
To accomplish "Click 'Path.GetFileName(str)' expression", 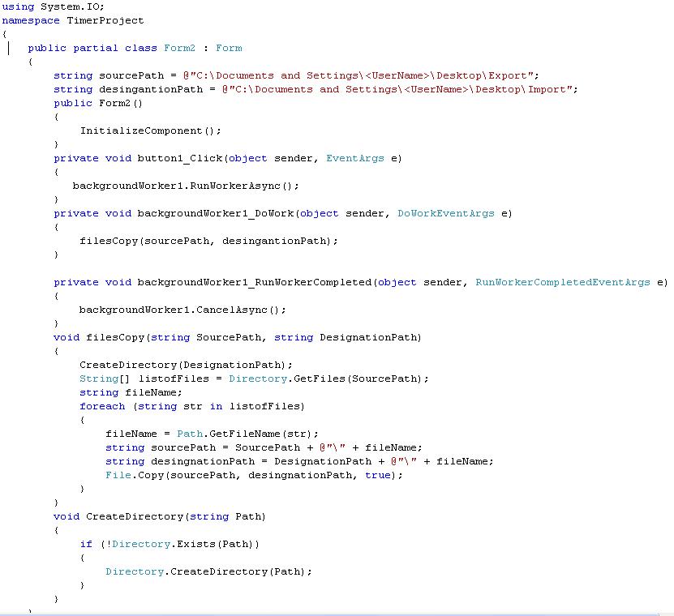I will click(245, 434).
